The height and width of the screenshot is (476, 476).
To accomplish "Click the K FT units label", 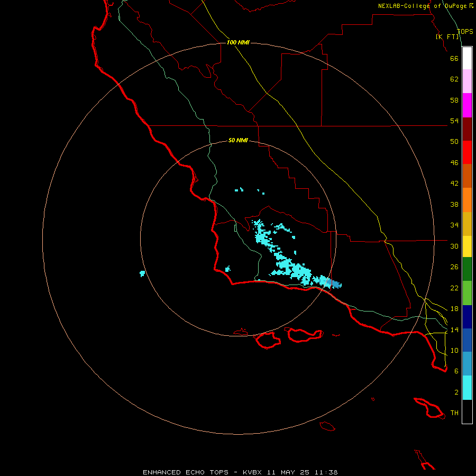I will pos(447,36).
